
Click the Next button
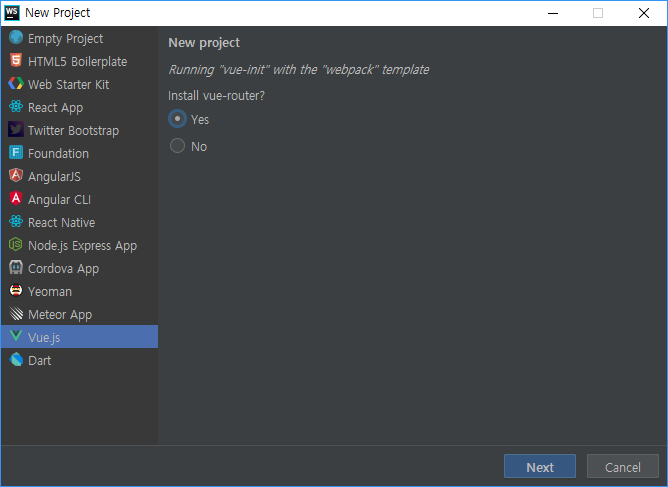point(540,467)
